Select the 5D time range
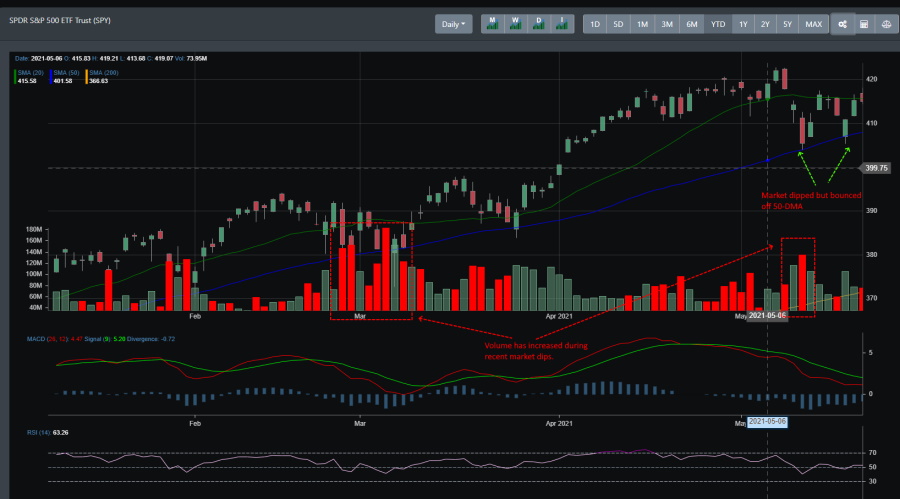The height and width of the screenshot is (499, 900). pyautogui.click(x=618, y=24)
